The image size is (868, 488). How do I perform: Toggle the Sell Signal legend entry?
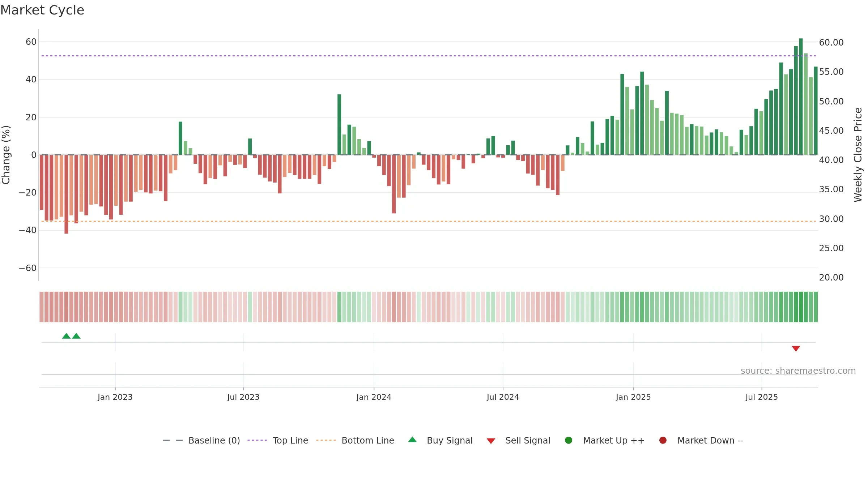[x=518, y=440]
